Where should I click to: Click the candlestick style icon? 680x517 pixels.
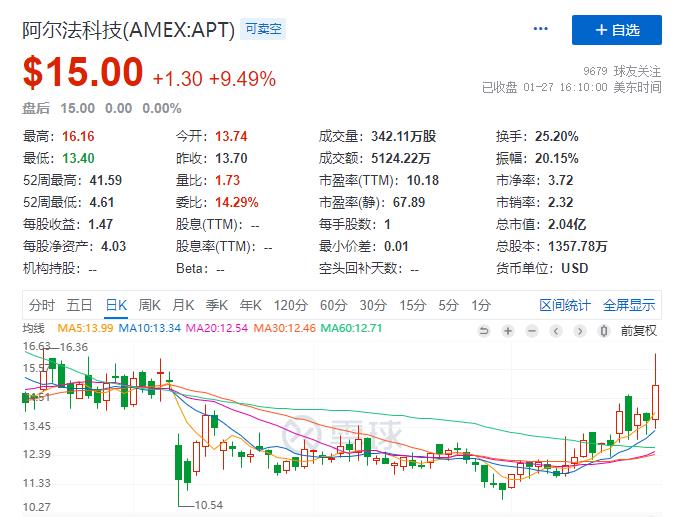603,331
